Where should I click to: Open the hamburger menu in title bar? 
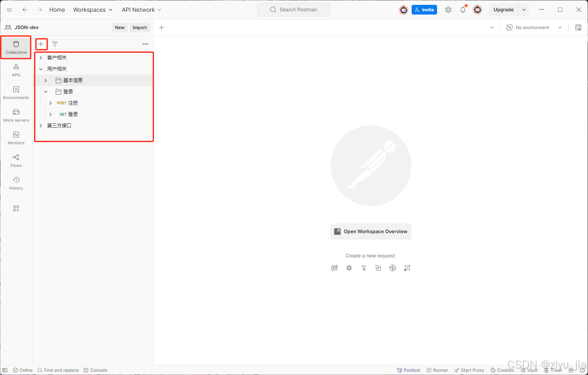click(9, 10)
